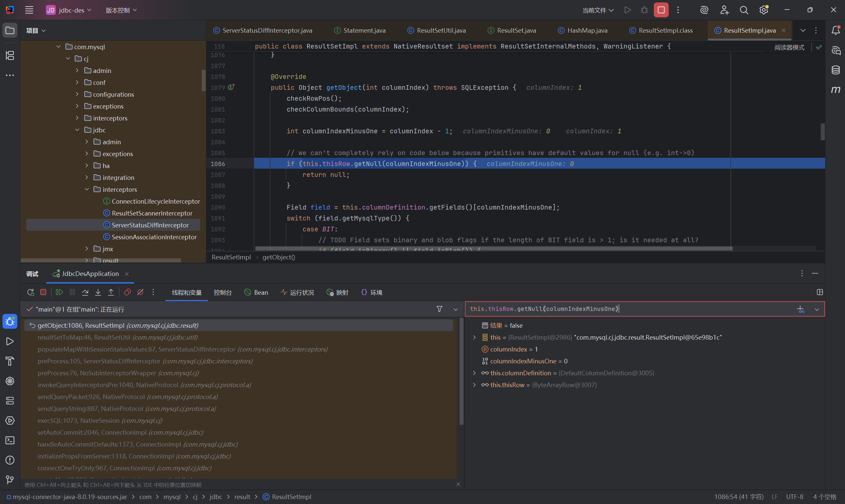The width and height of the screenshot is (845, 504).
Task: Toggle Reader Mode label in editor
Action: (x=789, y=47)
